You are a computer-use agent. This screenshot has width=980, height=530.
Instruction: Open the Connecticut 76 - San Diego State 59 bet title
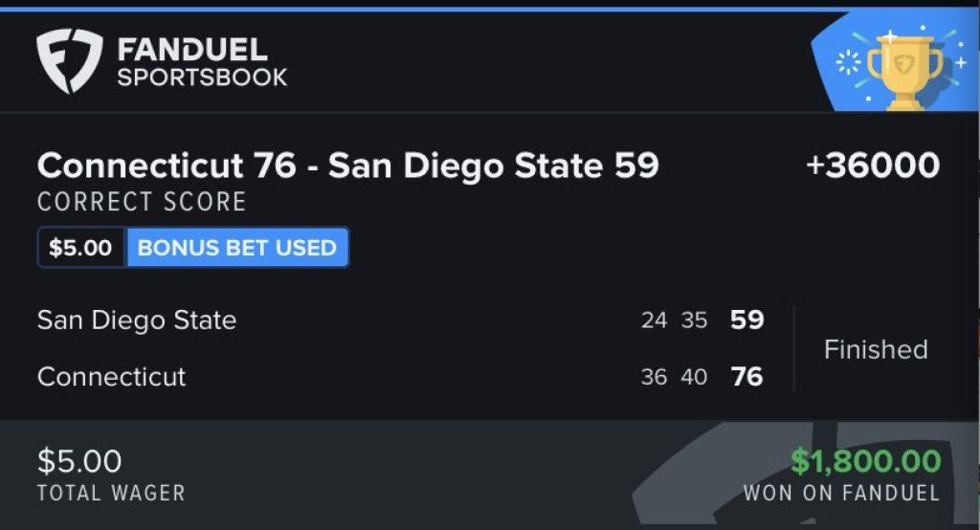[347, 166]
